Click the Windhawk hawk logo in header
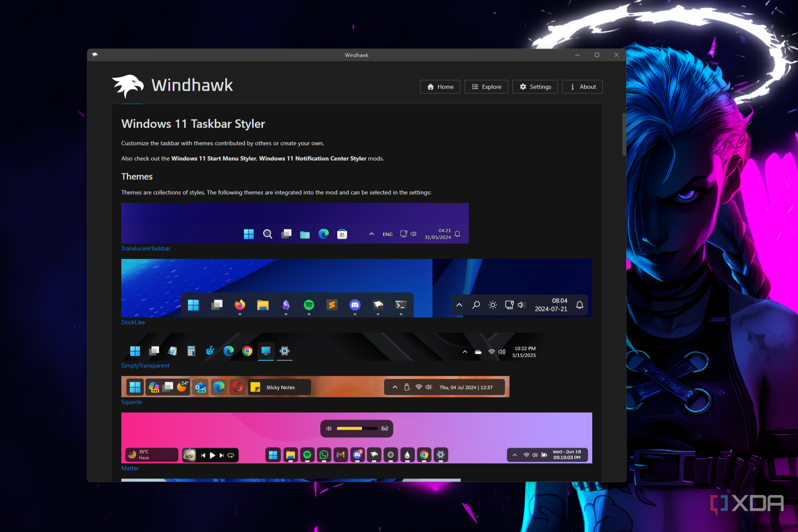This screenshot has width=798, height=532. pyautogui.click(x=128, y=86)
